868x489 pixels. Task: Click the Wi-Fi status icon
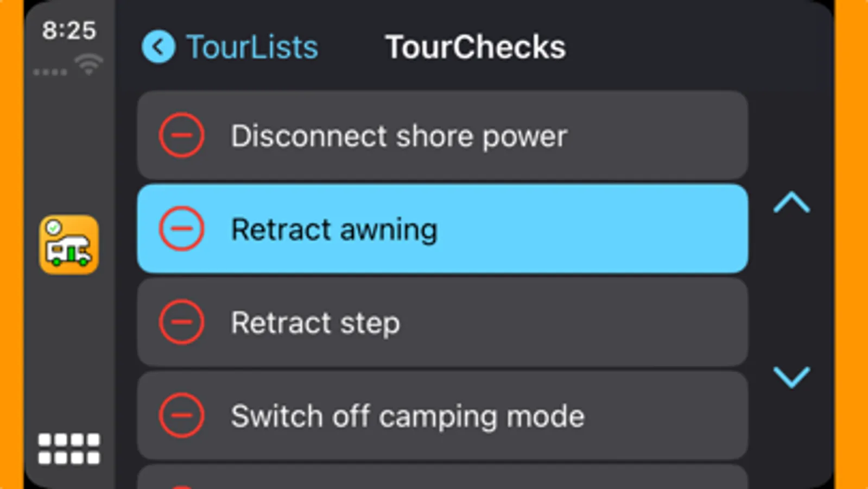click(89, 65)
